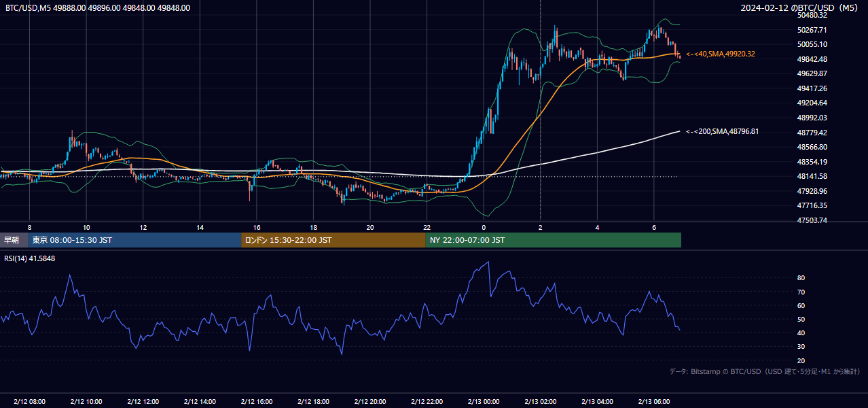Screen dimensions: 868x408
Task: Click the 200 SMA label reading 48796.81
Action: click(723, 131)
